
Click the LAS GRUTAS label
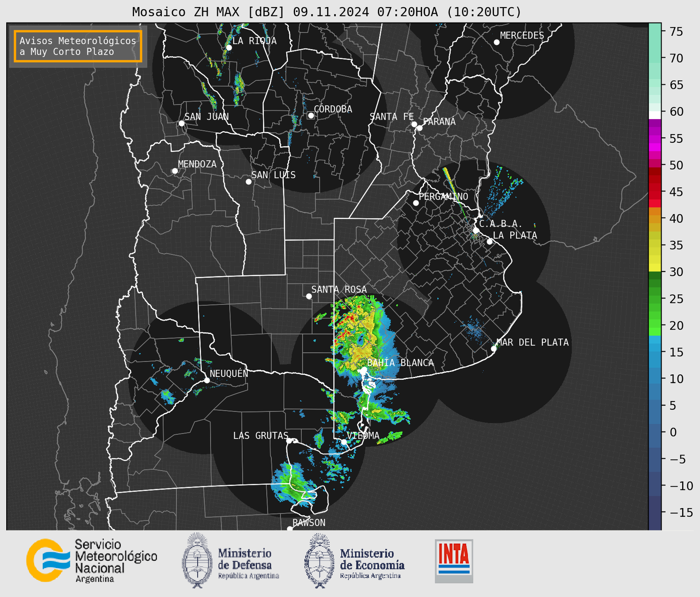[x=261, y=436]
